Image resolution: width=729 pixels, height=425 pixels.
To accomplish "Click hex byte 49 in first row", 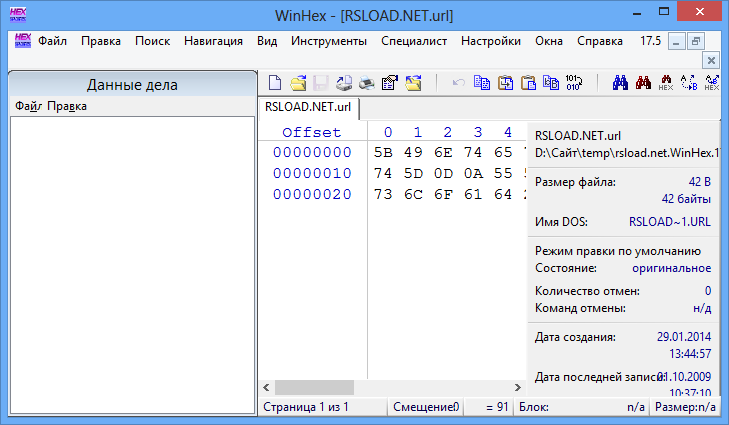I will (x=413, y=153).
